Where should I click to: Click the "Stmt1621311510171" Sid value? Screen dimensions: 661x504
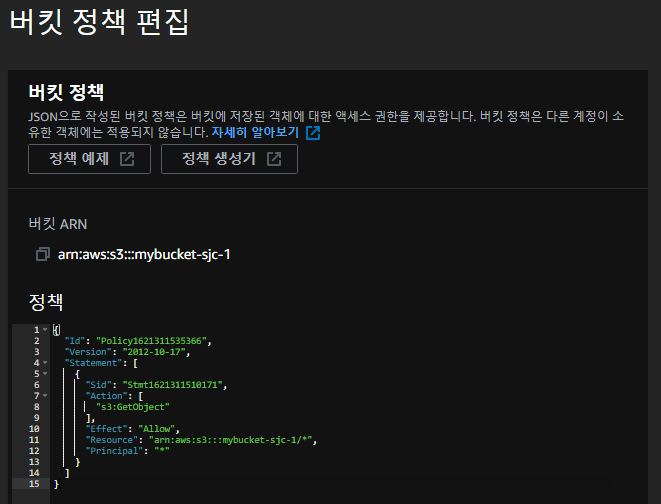(172, 384)
